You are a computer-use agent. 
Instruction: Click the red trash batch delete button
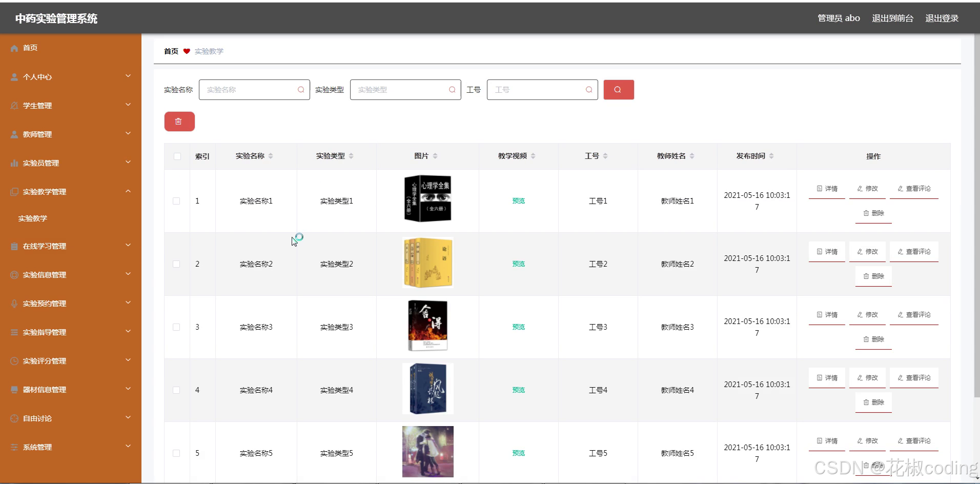[179, 122]
